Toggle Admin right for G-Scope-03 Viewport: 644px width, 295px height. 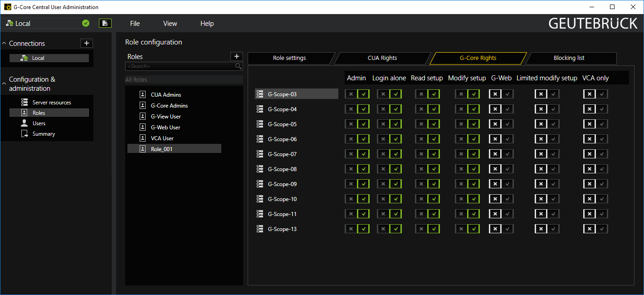[357, 94]
